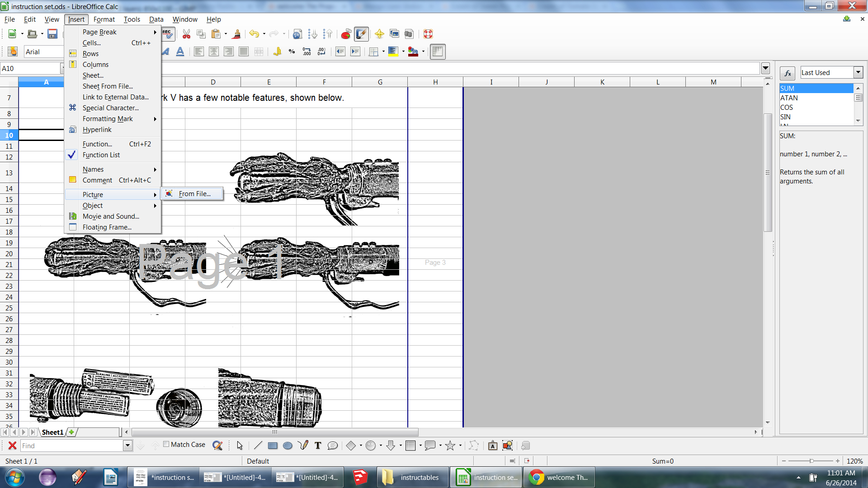This screenshot has width=868, height=488.
Task: Toggle Show Draw Functions toolbar button
Action: pos(362,34)
